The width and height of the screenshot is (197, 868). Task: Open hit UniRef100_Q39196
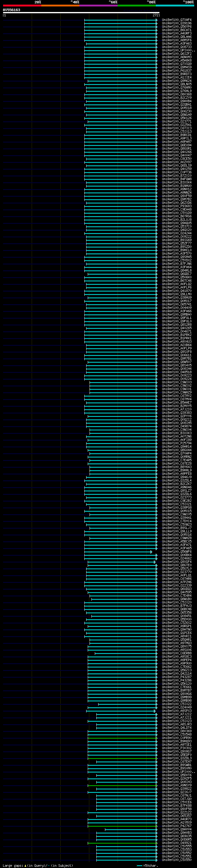click(177, 23)
